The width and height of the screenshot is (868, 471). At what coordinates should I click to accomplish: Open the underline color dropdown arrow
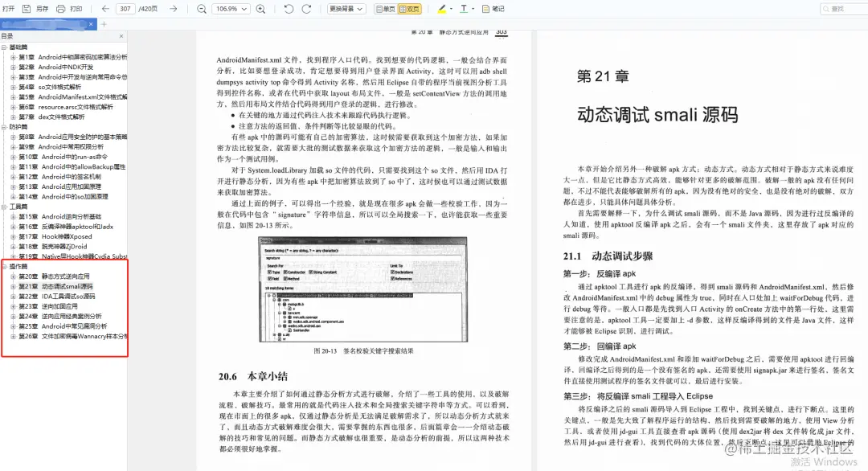[x=473, y=9]
